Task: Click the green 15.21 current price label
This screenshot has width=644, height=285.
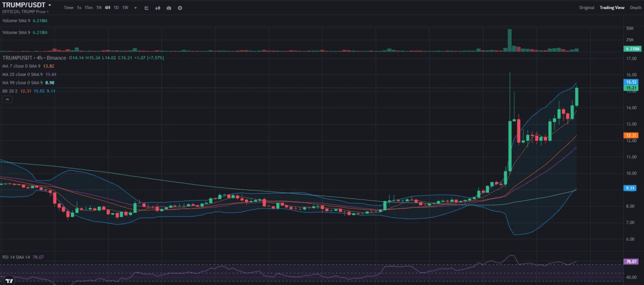Action: pyautogui.click(x=631, y=88)
